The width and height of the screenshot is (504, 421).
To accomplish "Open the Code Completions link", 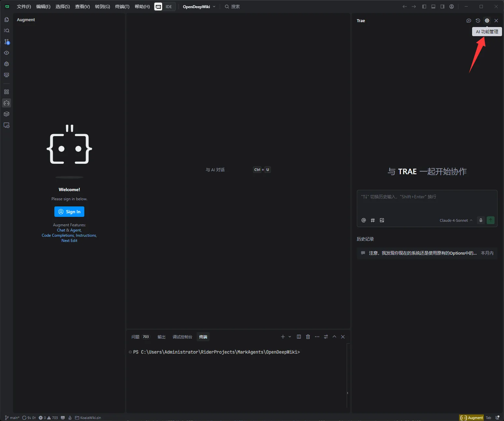I will [x=58, y=235].
